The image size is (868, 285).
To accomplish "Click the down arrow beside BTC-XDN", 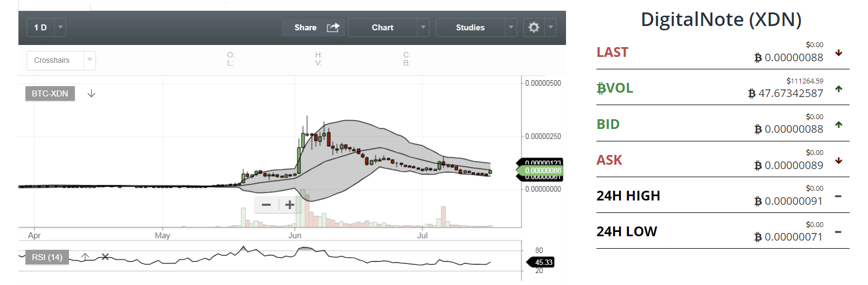I will pos(91,93).
